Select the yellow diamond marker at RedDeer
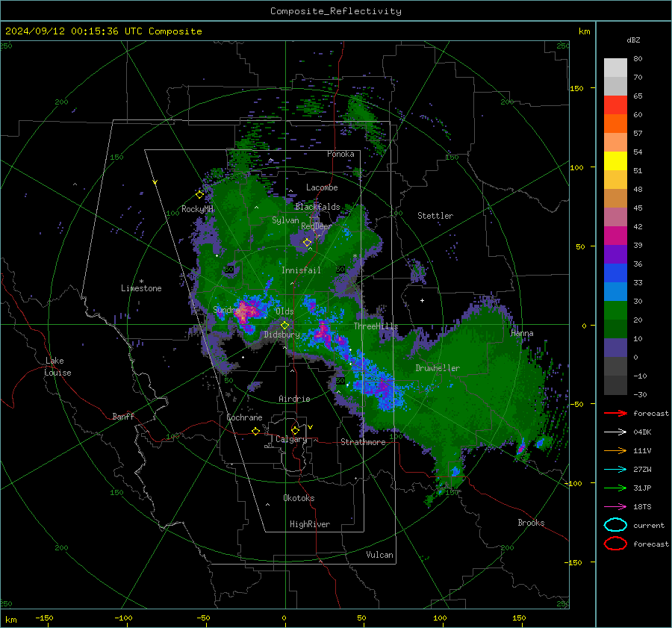This screenshot has width=672, height=628. click(307, 243)
